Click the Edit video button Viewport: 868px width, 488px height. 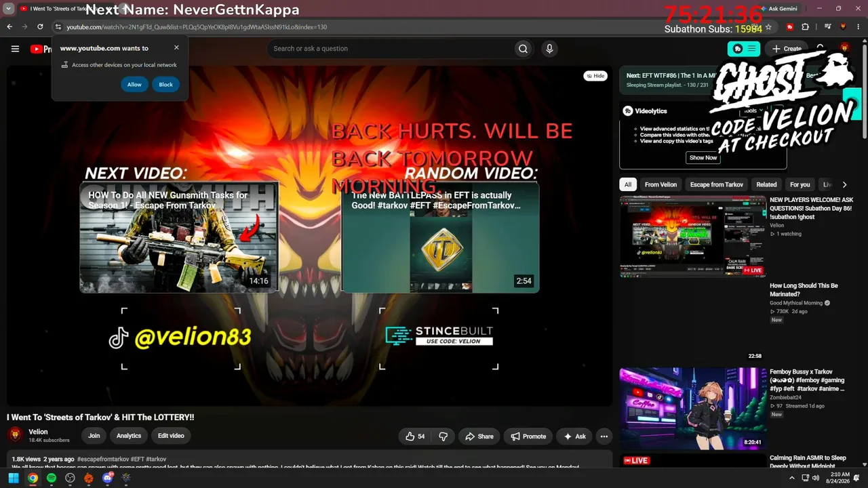(x=171, y=436)
